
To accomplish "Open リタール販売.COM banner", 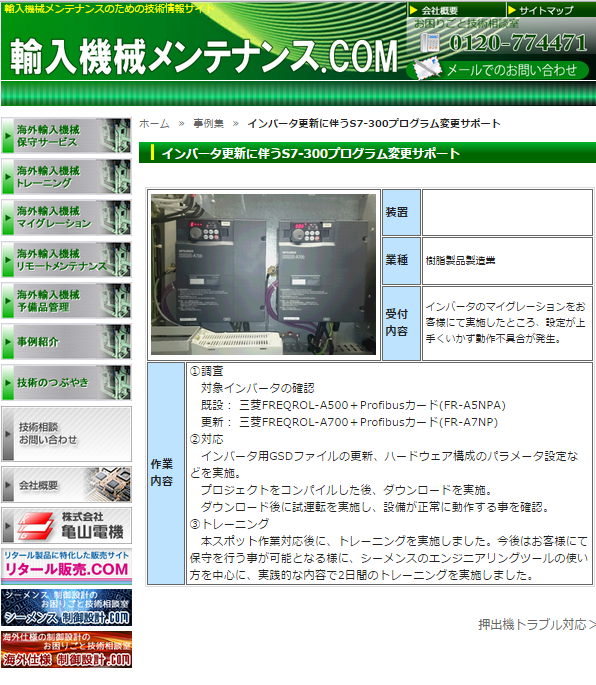I will tap(66, 567).
